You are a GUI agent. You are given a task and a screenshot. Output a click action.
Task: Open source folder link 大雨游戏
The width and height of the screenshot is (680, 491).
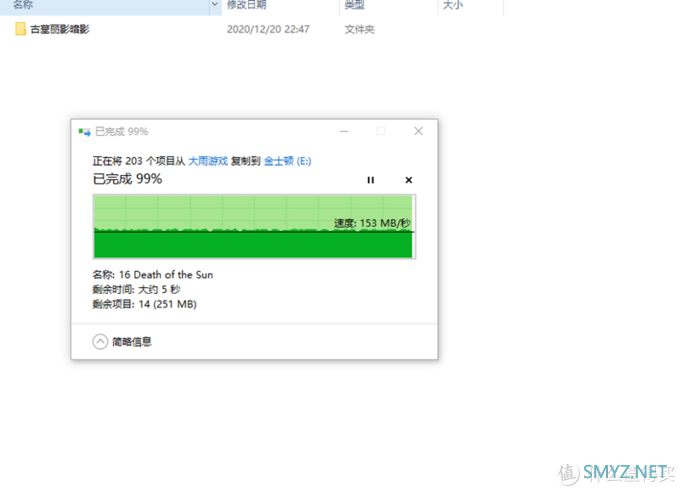(x=208, y=161)
